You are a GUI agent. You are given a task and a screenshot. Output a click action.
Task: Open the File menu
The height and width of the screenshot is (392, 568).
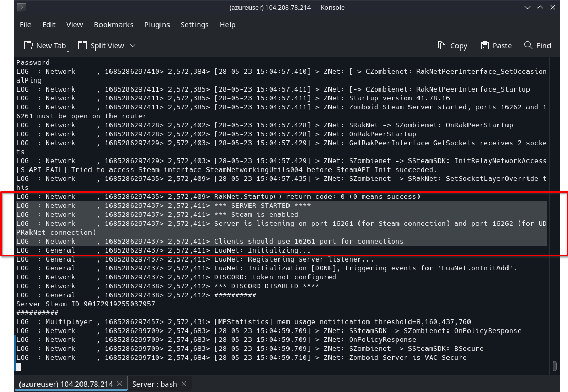pyautogui.click(x=25, y=25)
